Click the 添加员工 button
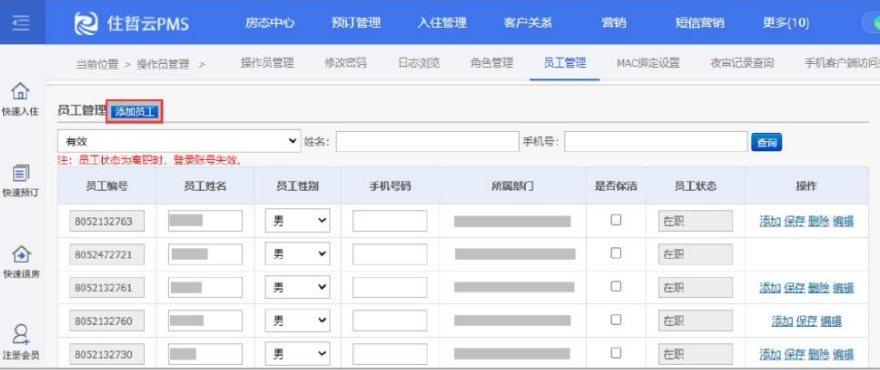 coord(135,112)
